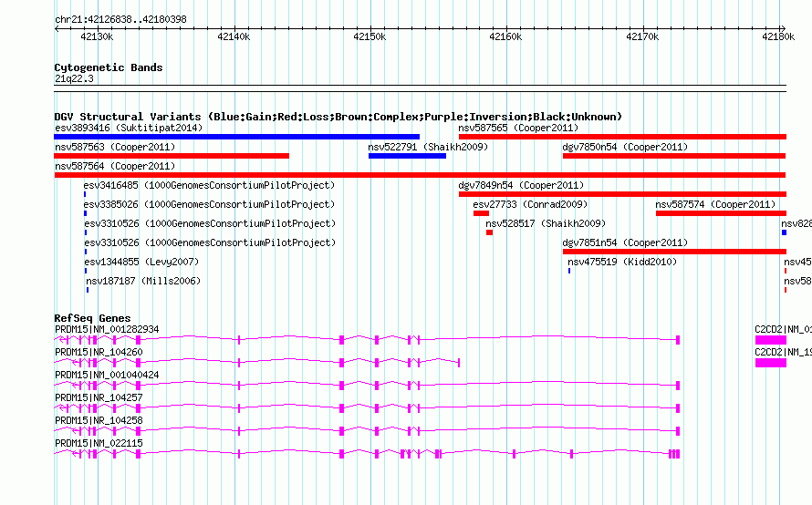This screenshot has height=505, width=812.
Task: Open the nsv187187 (Mills2006) variant label
Action: 143,281
